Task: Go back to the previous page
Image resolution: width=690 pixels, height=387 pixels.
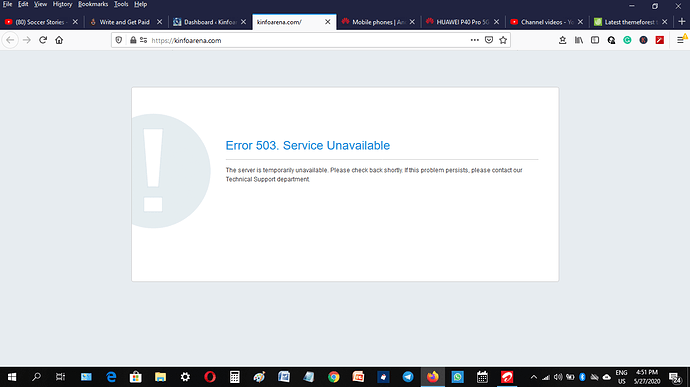Action: coord(10,40)
